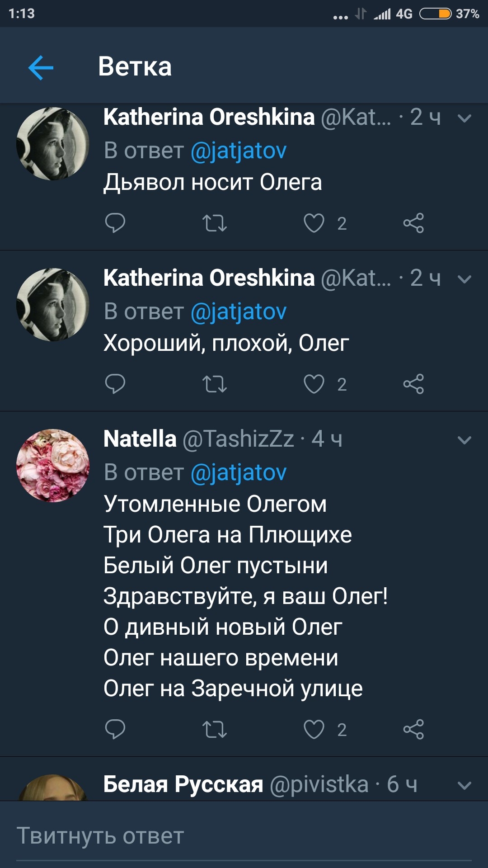
Task: Retweet Natella's tweet
Action: pyautogui.click(x=214, y=729)
